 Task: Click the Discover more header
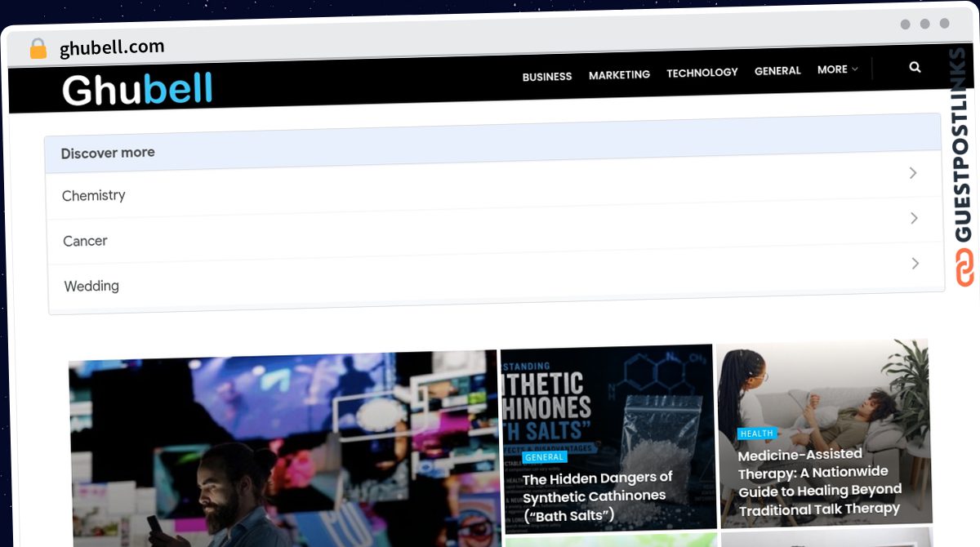tap(492, 143)
